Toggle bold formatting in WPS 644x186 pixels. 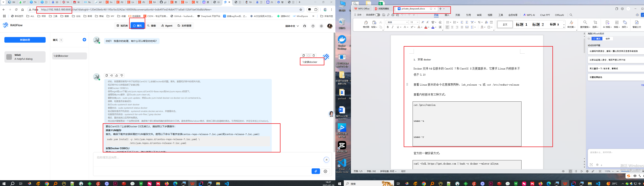pos(388,27)
